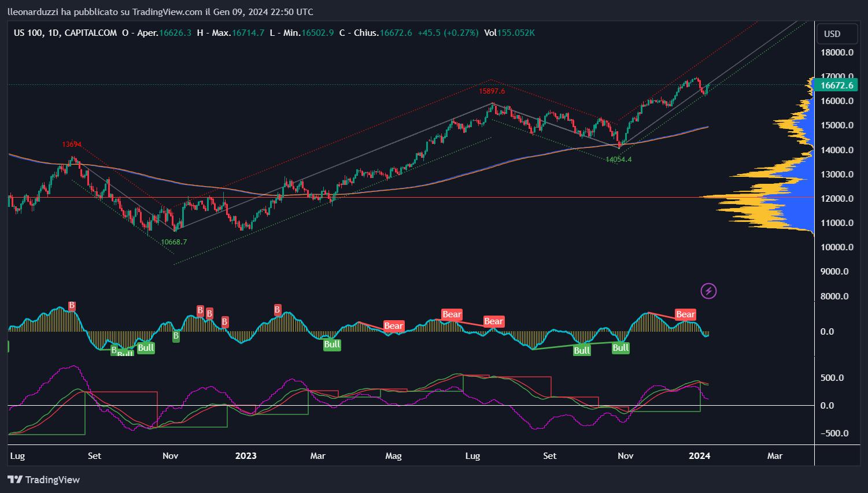
Task: Click the TradingView logo at bottom left
Action: [44, 480]
